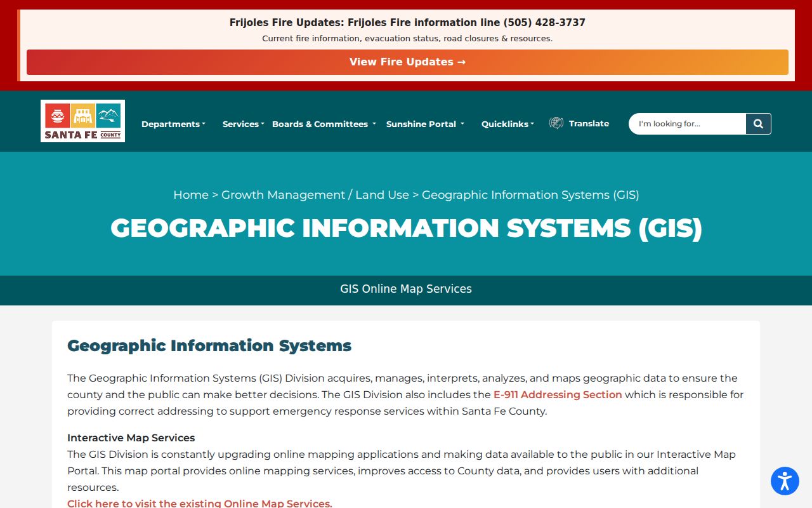Click the Geographic Information Systems heading
812x508 pixels.
click(x=209, y=345)
